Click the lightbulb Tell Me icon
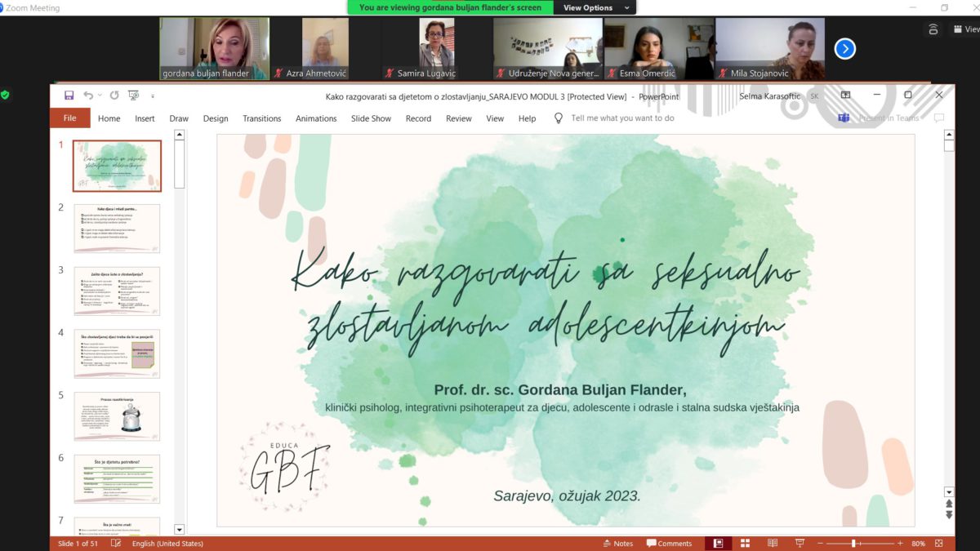The width and height of the screenshot is (980, 551). pyautogui.click(x=559, y=118)
